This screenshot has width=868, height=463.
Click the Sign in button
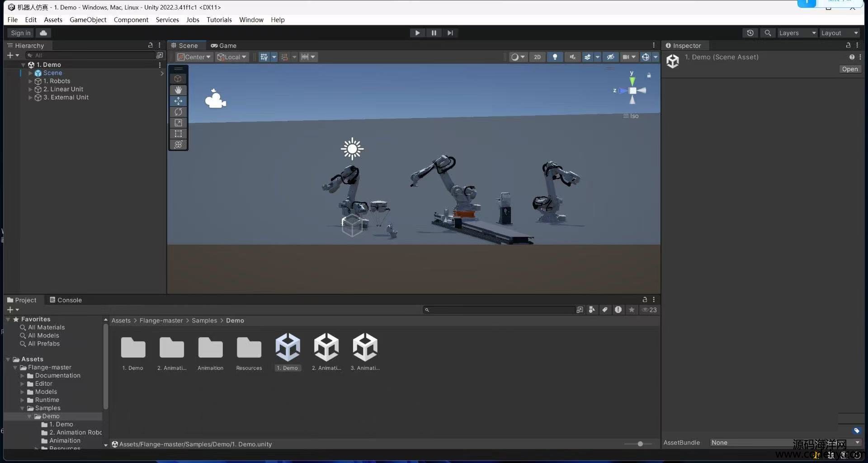21,33
